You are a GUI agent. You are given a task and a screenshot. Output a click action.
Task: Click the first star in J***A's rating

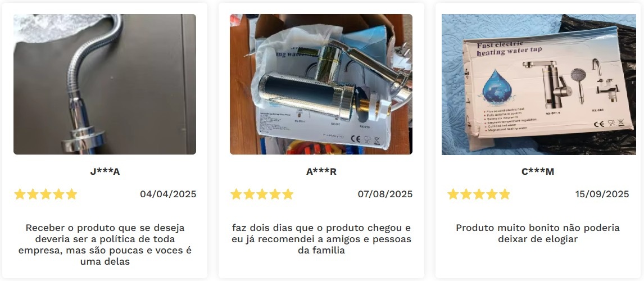(20, 194)
